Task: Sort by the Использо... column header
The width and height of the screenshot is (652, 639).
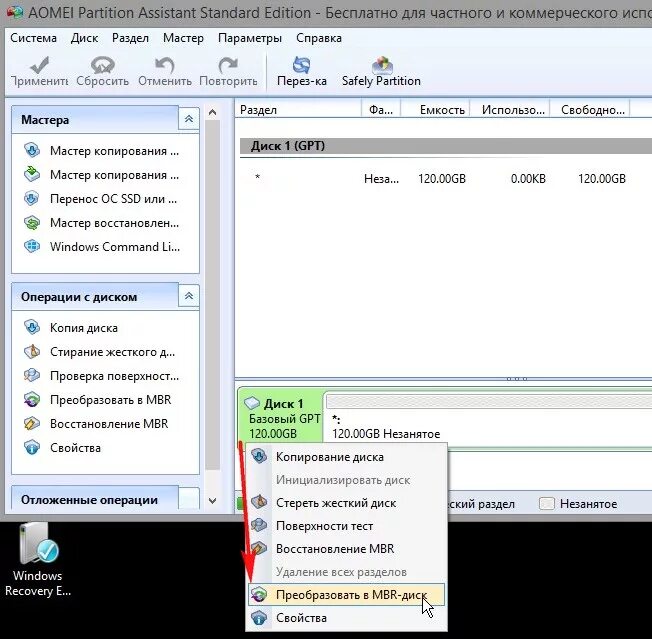Action: 510,110
